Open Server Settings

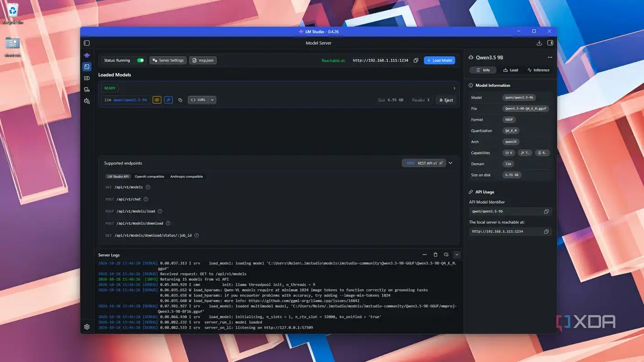168,60
